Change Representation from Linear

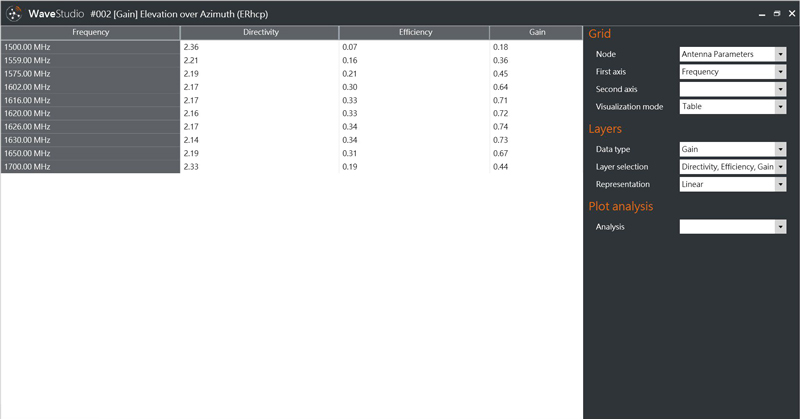click(x=732, y=184)
